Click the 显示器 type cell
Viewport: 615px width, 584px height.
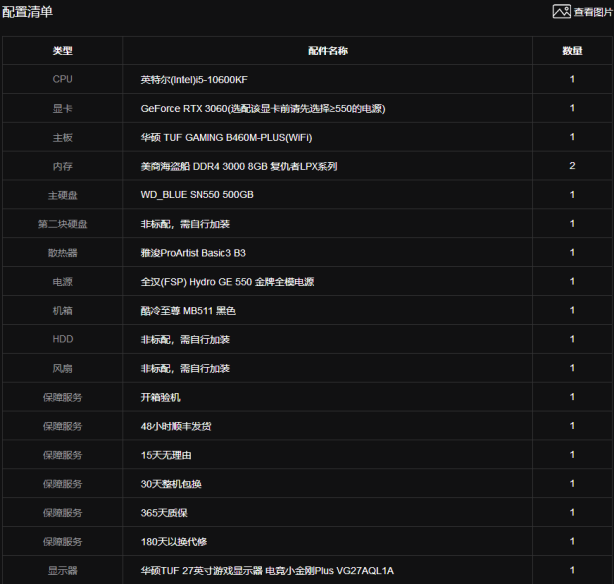tap(62, 571)
